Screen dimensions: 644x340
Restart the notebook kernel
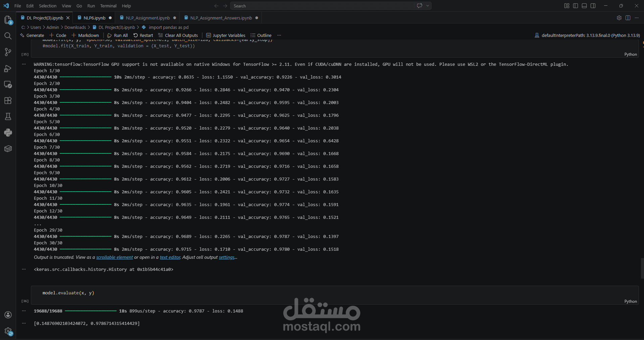pyautogui.click(x=143, y=35)
